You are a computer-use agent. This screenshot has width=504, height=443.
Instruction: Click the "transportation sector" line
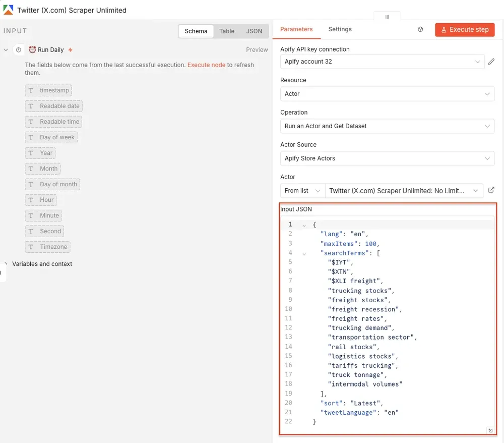point(372,337)
